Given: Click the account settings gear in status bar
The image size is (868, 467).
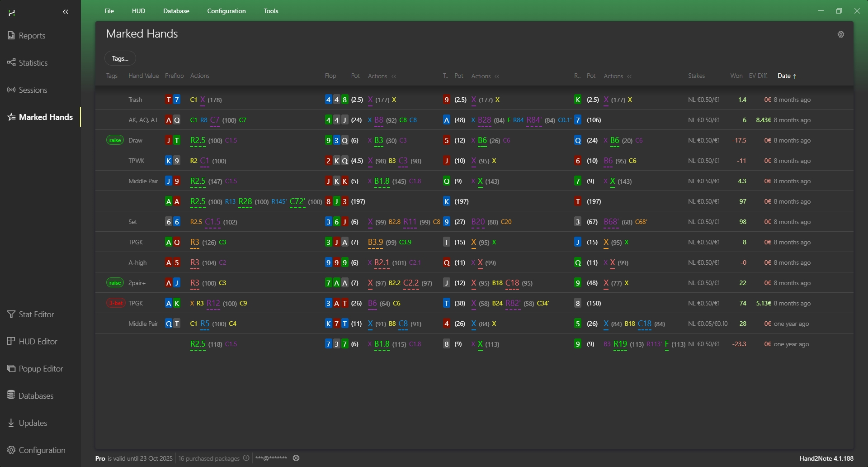Looking at the screenshot, I should pyautogui.click(x=296, y=458).
